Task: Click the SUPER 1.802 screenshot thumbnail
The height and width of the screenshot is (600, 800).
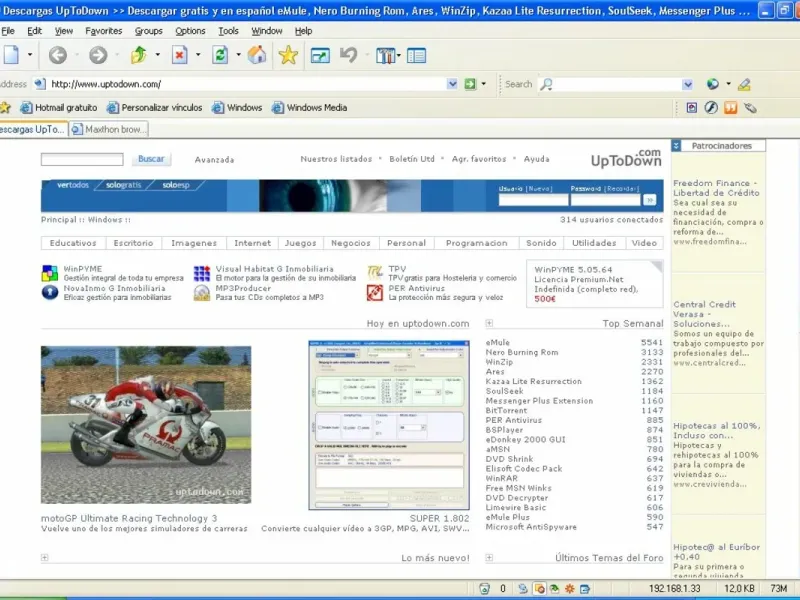Action: click(389, 425)
